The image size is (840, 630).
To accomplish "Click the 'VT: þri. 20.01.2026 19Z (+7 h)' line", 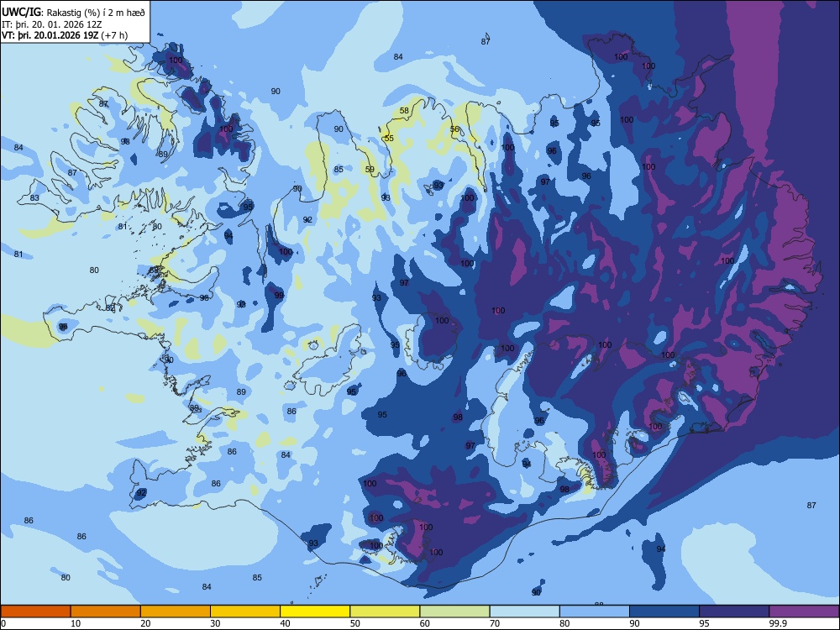I will 65,35.
